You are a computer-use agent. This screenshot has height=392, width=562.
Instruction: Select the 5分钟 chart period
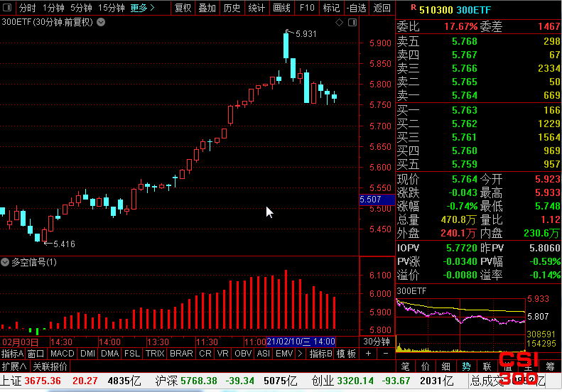(82, 8)
